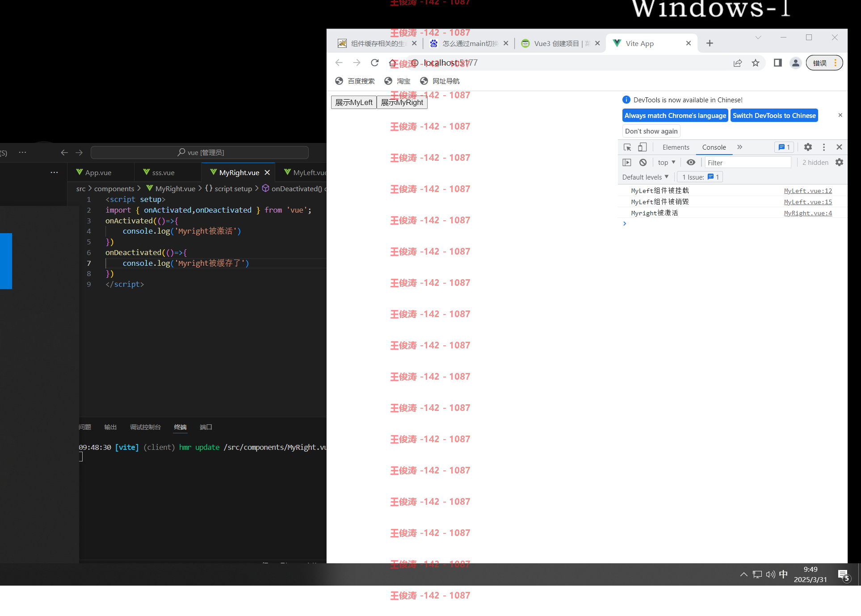
Task: Open DevTools issues counter badge
Action: click(784, 147)
